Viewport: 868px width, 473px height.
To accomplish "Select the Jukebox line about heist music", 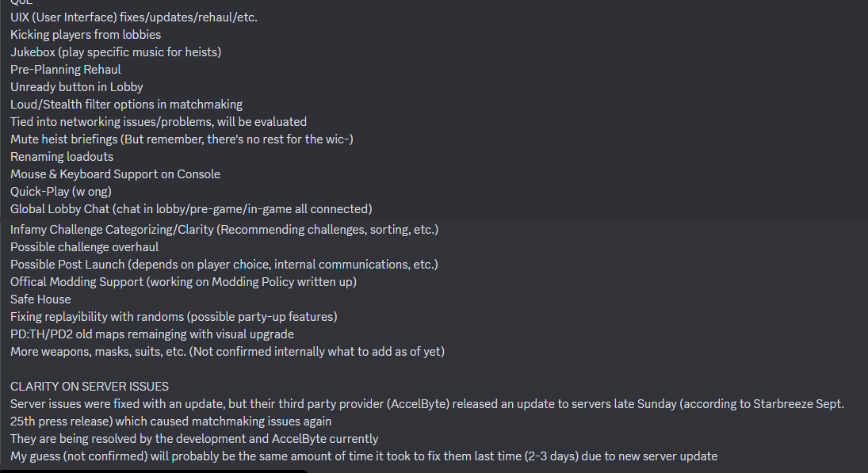I will [x=116, y=52].
